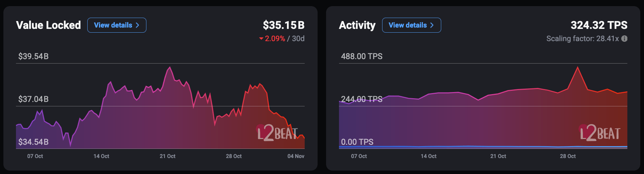Click the 04 Nov date label
This screenshot has height=174, width=644.
[296, 156]
